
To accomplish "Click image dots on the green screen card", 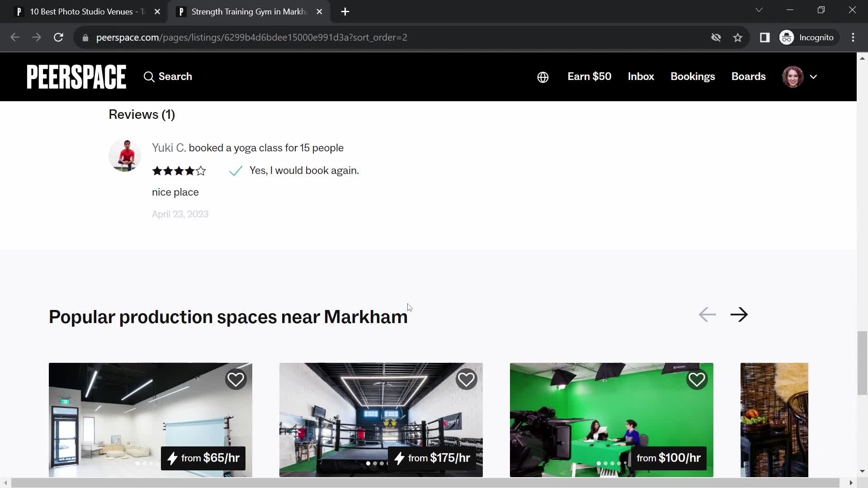I will (611, 463).
